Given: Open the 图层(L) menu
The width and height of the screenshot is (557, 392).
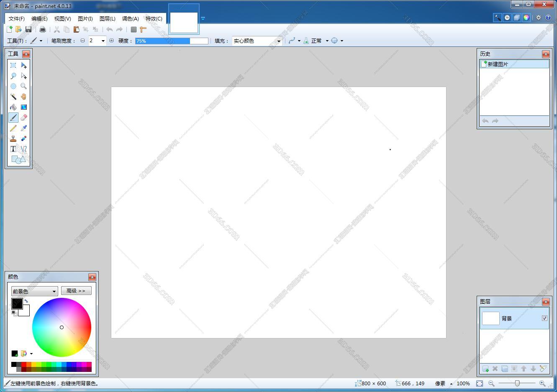Looking at the screenshot, I should 108,18.
